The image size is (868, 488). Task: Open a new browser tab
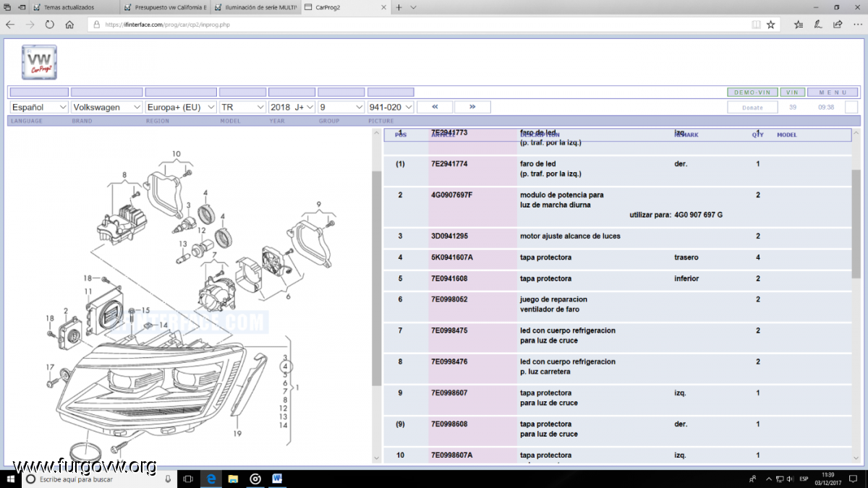(399, 7)
